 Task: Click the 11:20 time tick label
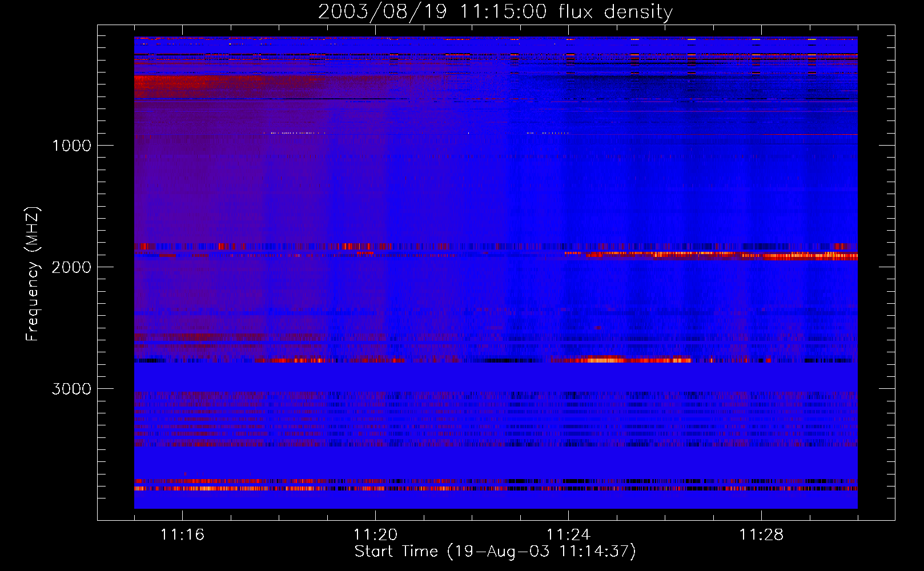pyautogui.click(x=375, y=534)
